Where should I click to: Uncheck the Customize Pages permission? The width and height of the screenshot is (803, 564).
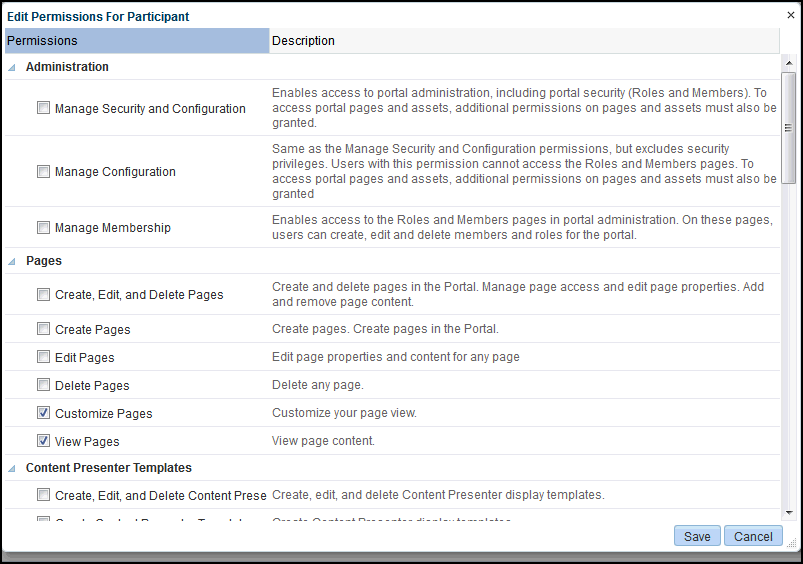pyautogui.click(x=44, y=412)
